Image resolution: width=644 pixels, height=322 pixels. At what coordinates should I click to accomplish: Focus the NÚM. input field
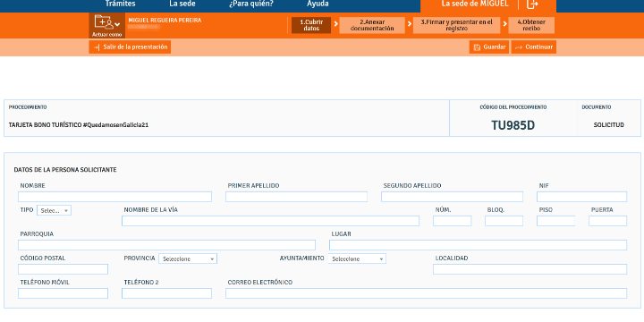[453, 221]
